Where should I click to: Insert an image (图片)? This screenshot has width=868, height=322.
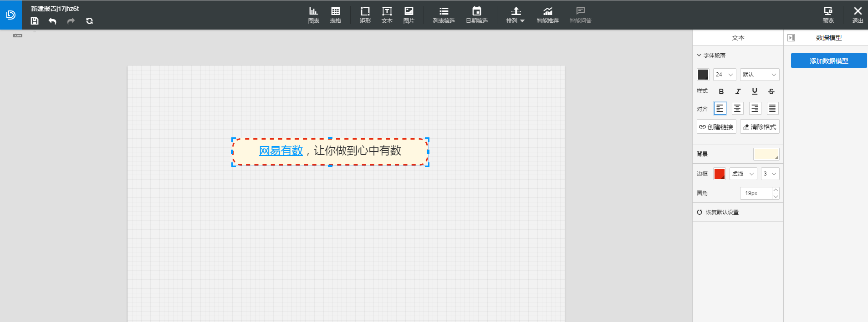tap(409, 15)
